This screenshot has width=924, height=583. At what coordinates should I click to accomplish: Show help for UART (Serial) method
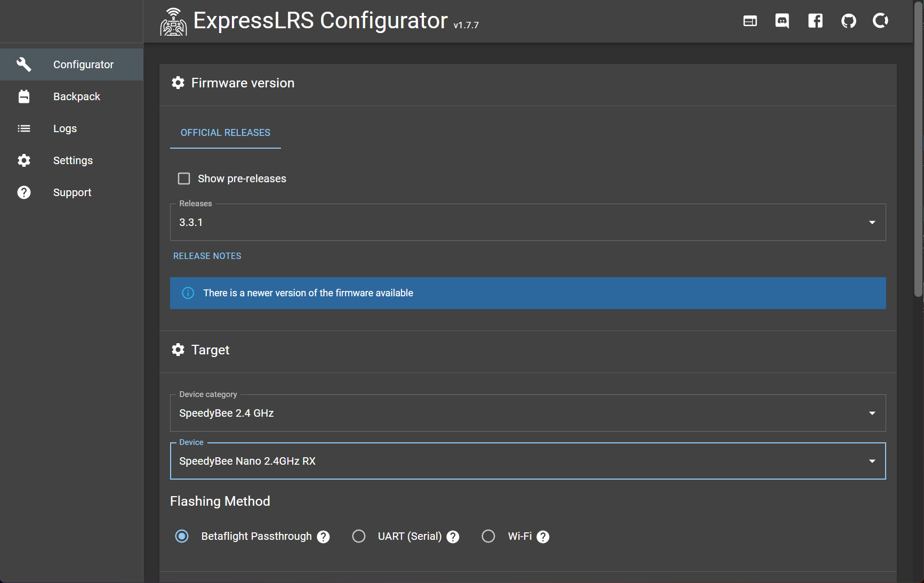point(453,537)
